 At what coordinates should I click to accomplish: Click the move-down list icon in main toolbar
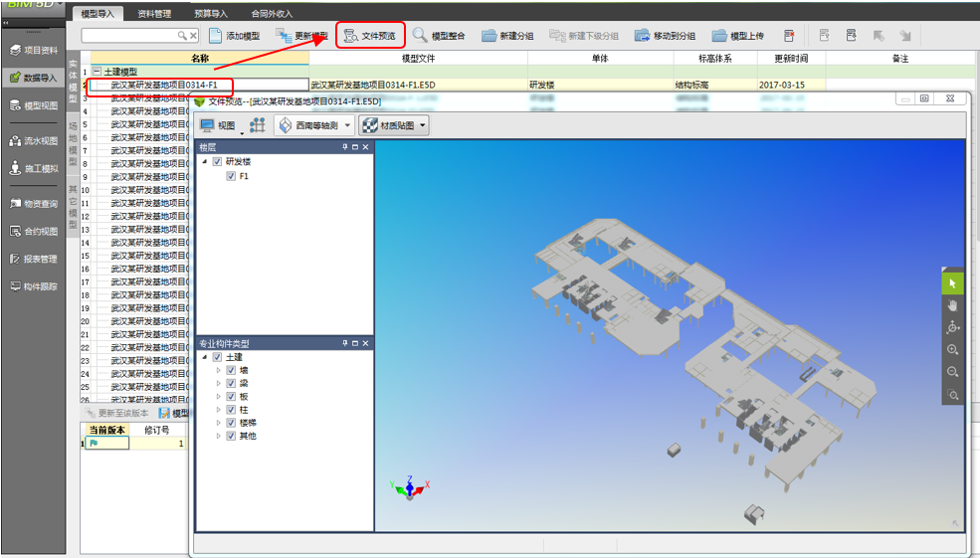[852, 36]
